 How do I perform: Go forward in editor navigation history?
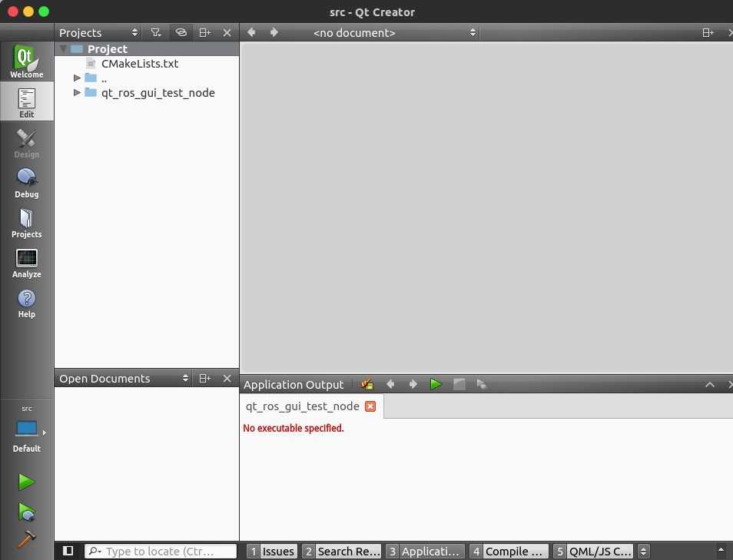pos(274,32)
